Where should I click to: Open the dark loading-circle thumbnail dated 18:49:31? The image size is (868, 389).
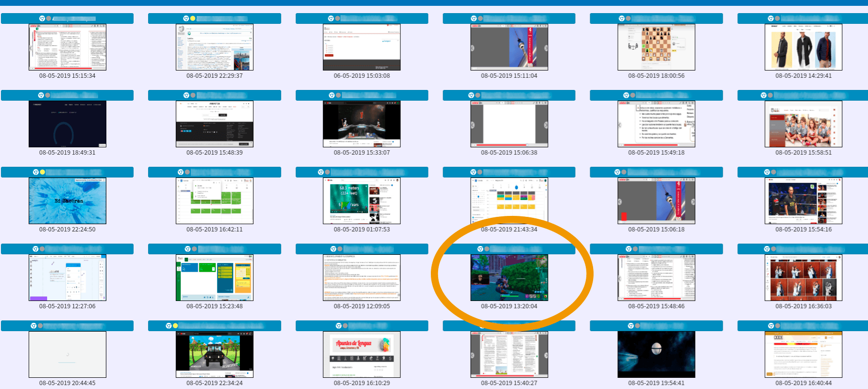pyautogui.click(x=68, y=124)
